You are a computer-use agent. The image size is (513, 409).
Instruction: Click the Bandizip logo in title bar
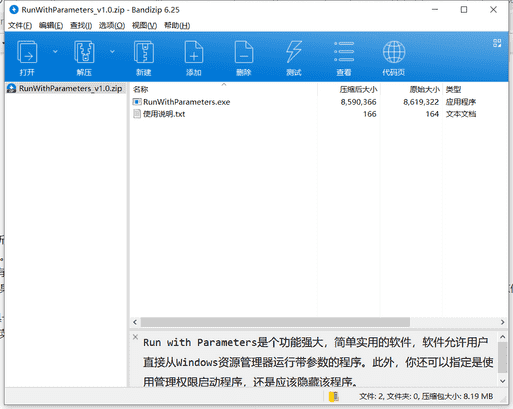point(14,10)
